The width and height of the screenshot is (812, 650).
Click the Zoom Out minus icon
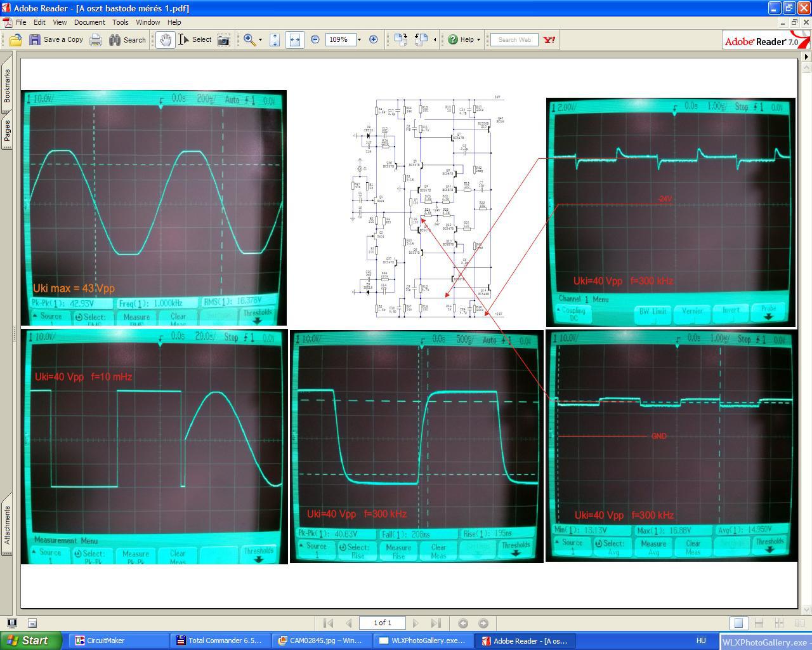coord(315,40)
